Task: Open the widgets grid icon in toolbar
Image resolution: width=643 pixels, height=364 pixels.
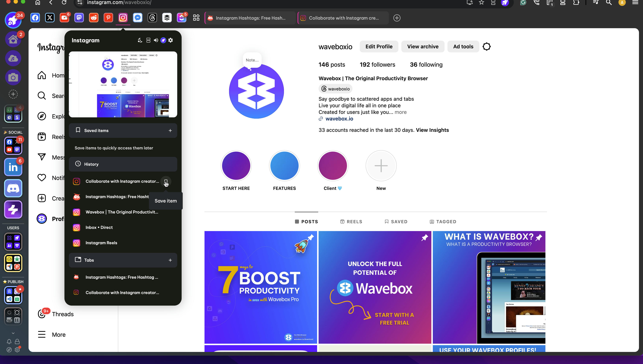Action: point(196,18)
